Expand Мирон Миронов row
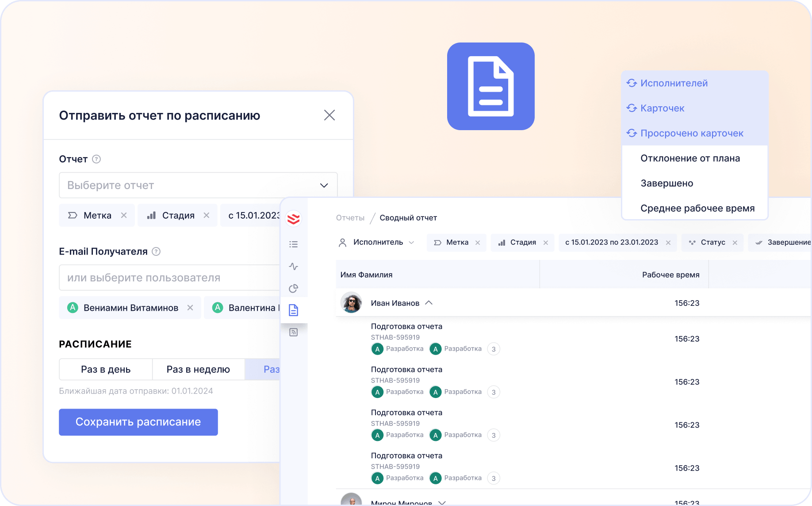 [442, 503]
